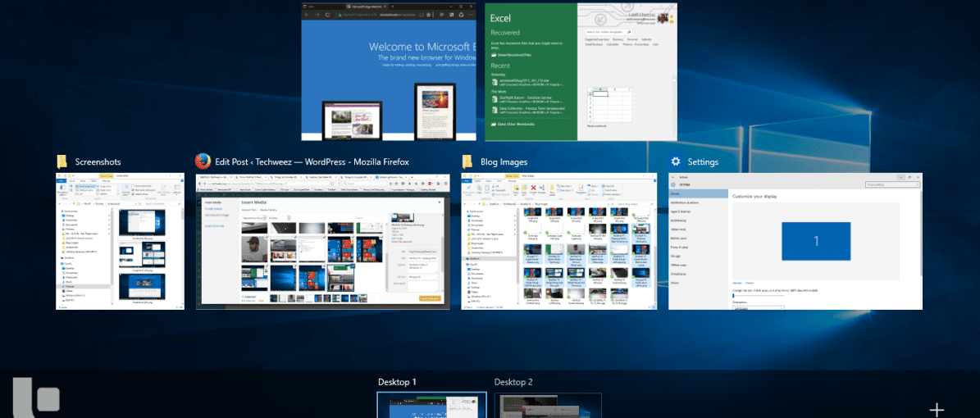Select the Blank workbook template in Excel
Screen dimensions: 980x418
[x=611, y=107]
